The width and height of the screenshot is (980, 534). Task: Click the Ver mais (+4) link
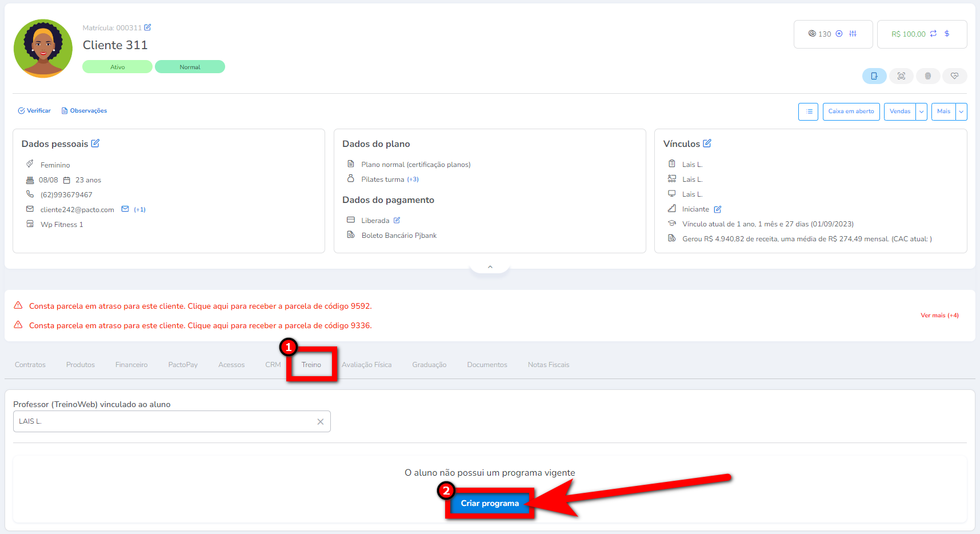pyautogui.click(x=939, y=316)
